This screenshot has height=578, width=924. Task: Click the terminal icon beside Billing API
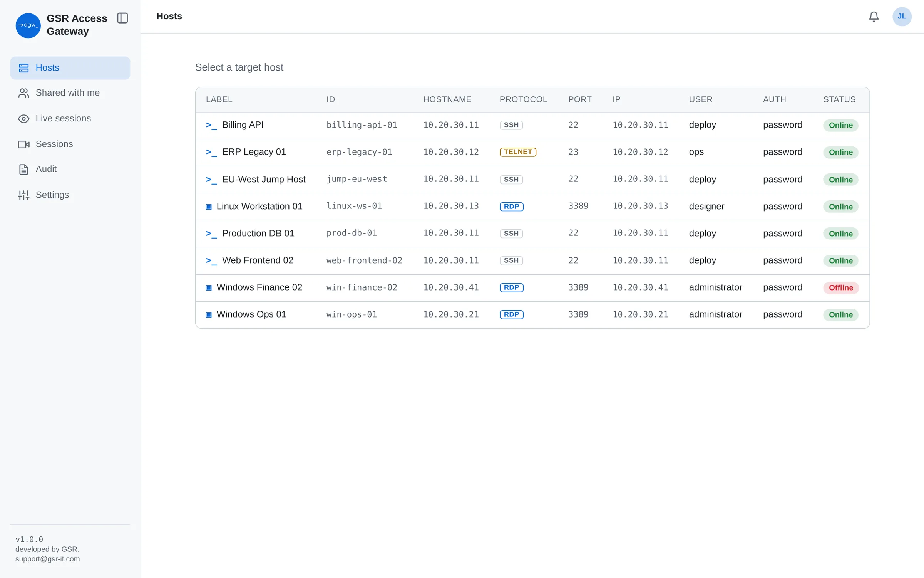[211, 125]
